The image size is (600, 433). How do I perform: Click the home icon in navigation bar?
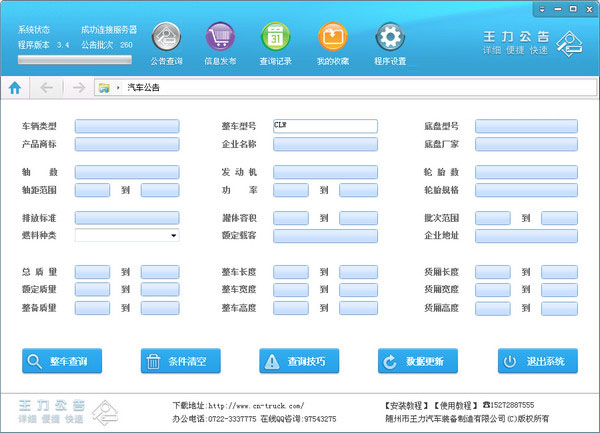pos(15,88)
